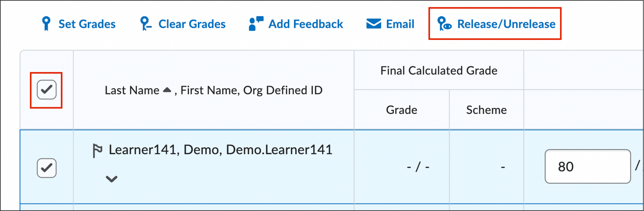
Task: Click the Add Feedback link
Action: tap(305, 24)
